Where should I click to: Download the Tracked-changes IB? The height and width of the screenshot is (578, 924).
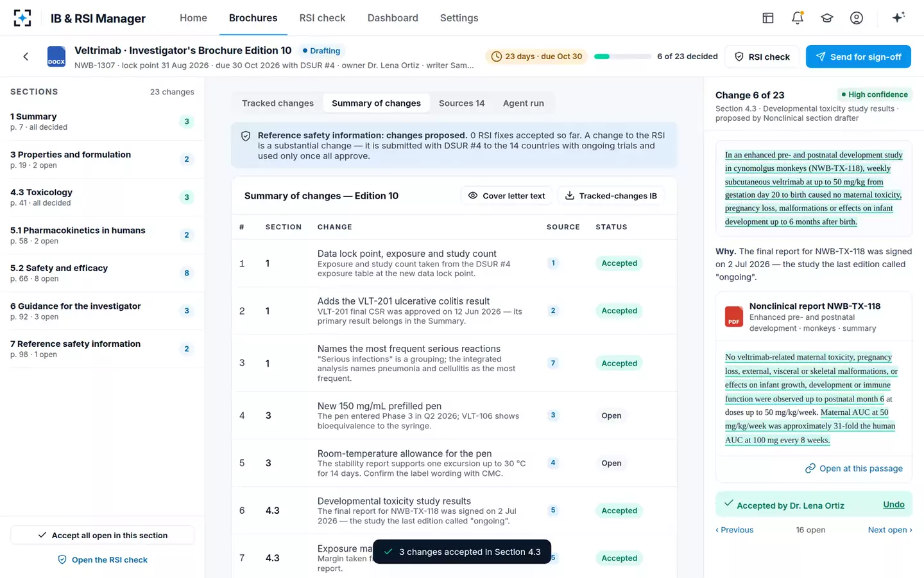tap(611, 196)
